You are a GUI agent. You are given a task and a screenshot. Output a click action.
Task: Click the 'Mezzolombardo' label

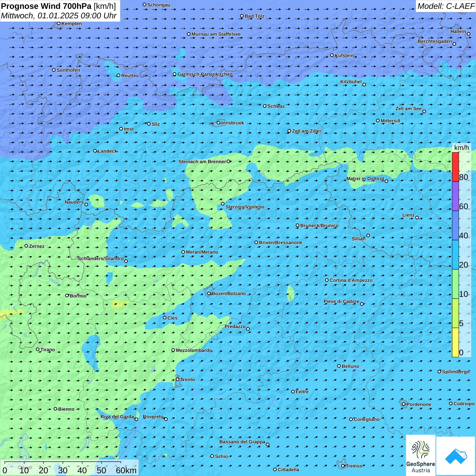194,350
